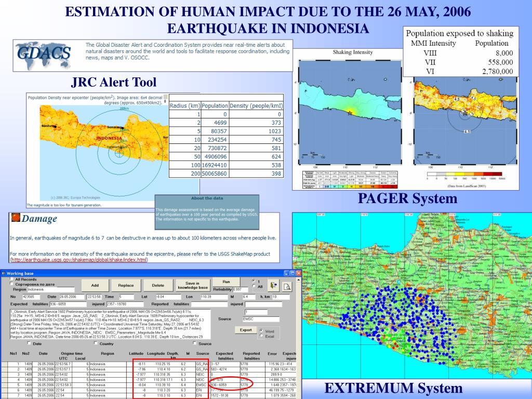Click the Lat field showing -8.04

coord(169,297)
